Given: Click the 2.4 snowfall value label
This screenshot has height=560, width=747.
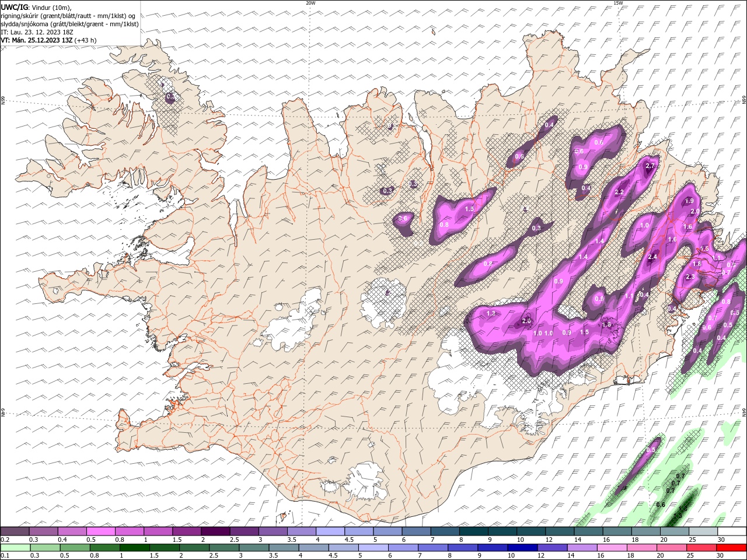Looking at the screenshot, I should (653, 257).
